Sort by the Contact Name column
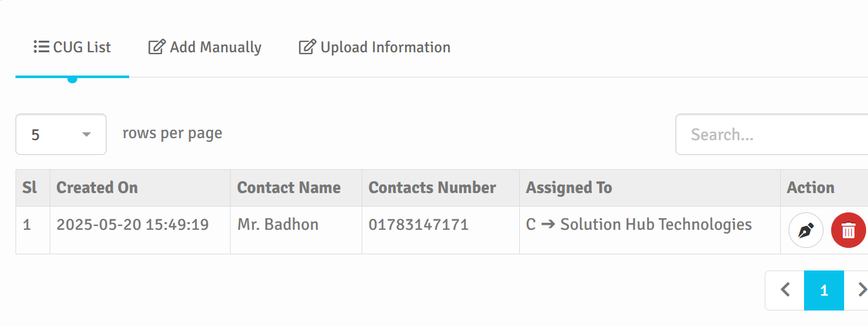The width and height of the screenshot is (868, 326). [x=289, y=188]
